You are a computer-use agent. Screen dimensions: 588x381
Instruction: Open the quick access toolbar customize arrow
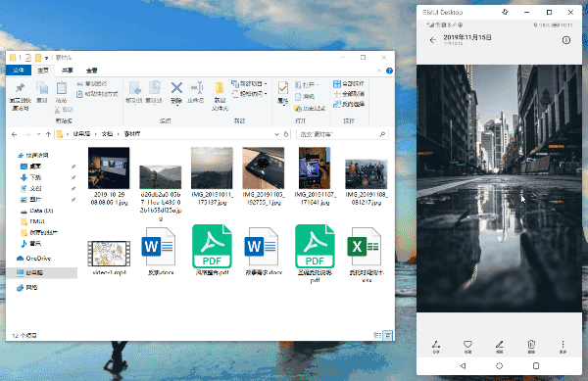46,58
